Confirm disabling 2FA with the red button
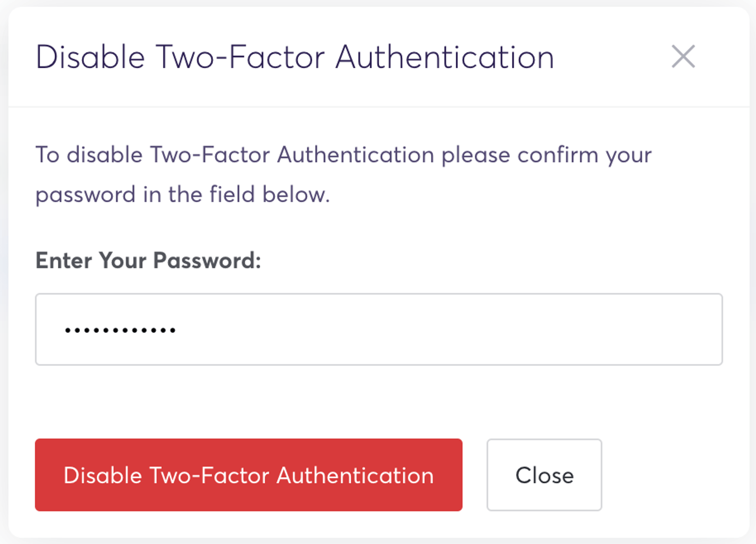Image resolution: width=756 pixels, height=544 pixels. pyautogui.click(x=248, y=475)
